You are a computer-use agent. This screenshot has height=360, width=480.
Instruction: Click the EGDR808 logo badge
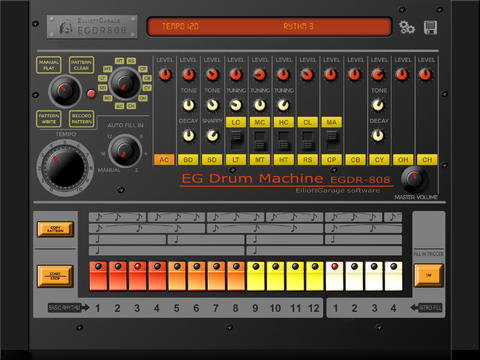(92, 26)
